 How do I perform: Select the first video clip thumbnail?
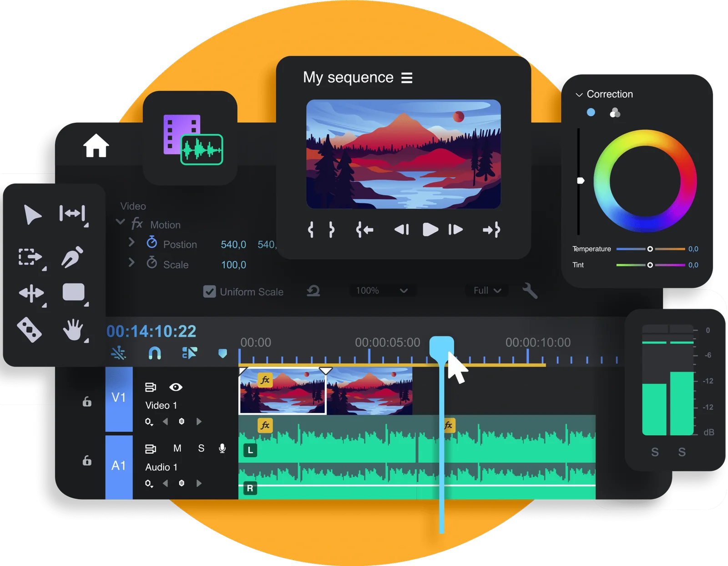[x=283, y=391]
